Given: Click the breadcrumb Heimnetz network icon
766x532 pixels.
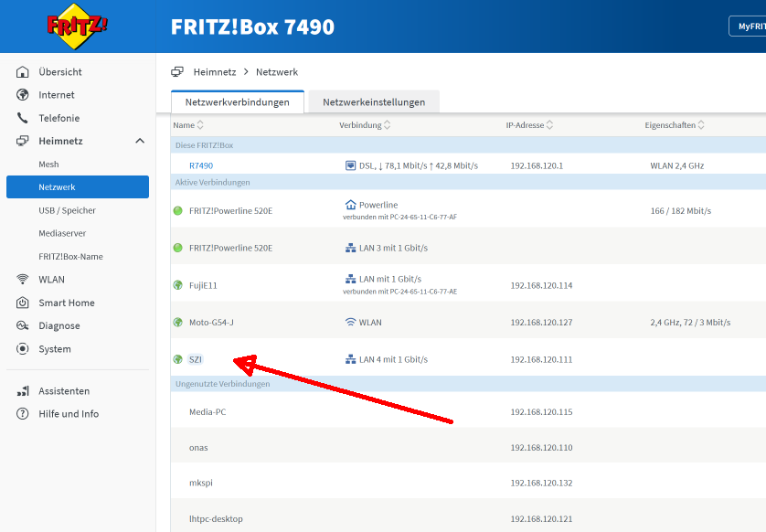Looking at the screenshot, I should click(177, 72).
